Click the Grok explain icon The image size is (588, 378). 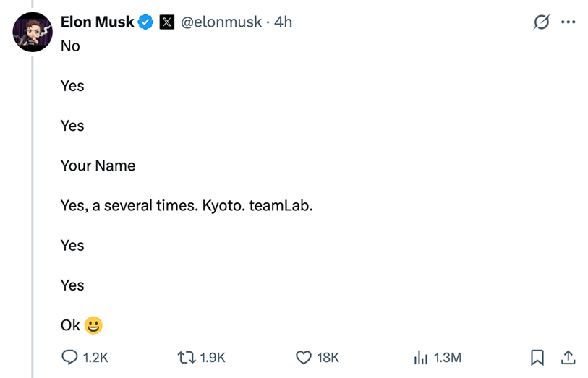pos(541,22)
